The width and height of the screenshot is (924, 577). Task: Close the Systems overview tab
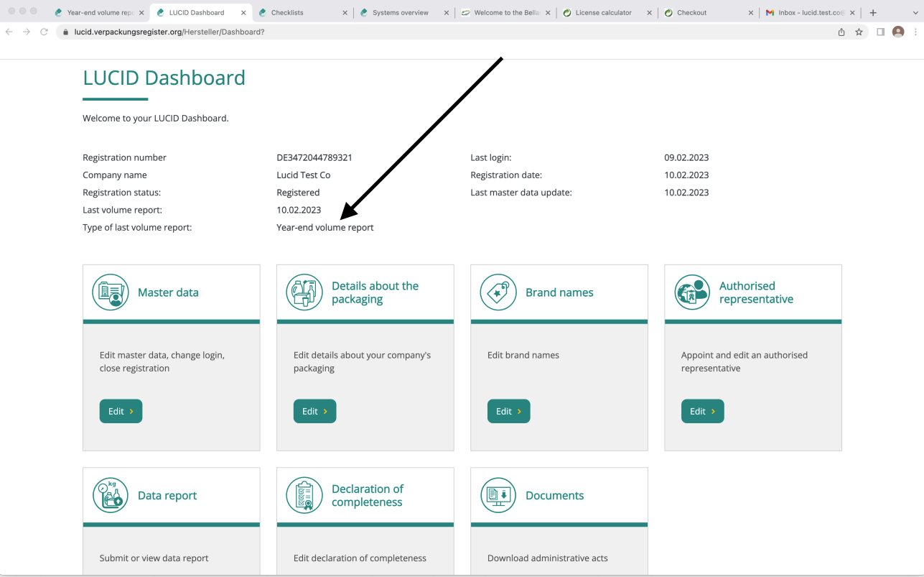tap(447, 13)
